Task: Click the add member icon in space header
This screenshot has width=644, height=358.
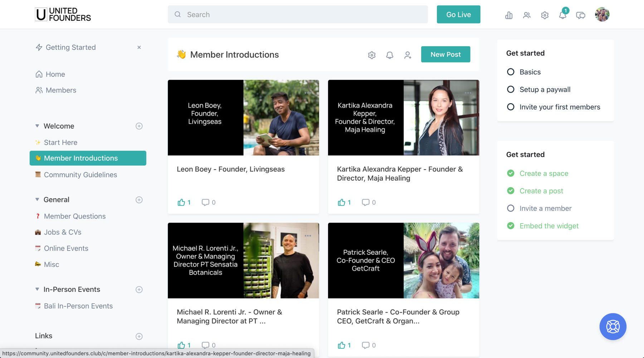Action: pyautogui.click(x=408, y=55)
